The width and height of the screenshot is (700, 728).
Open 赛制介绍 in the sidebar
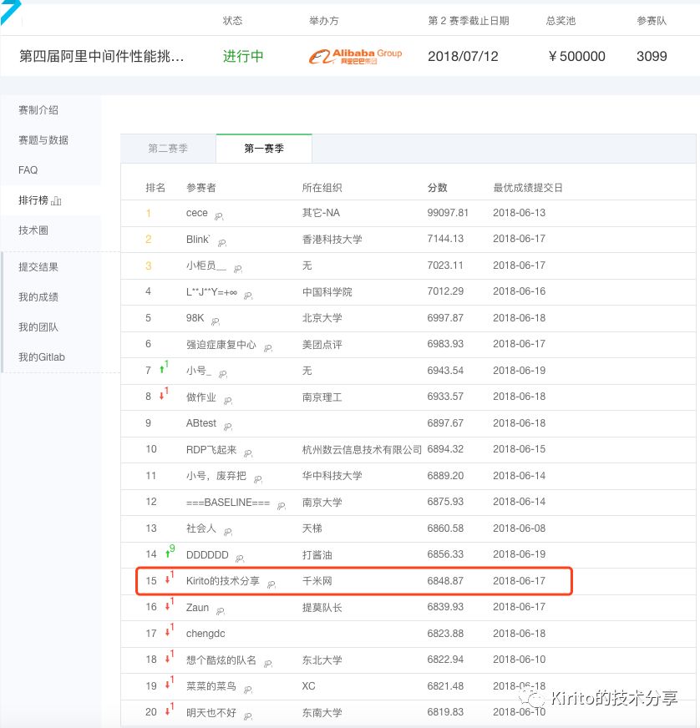38,110
